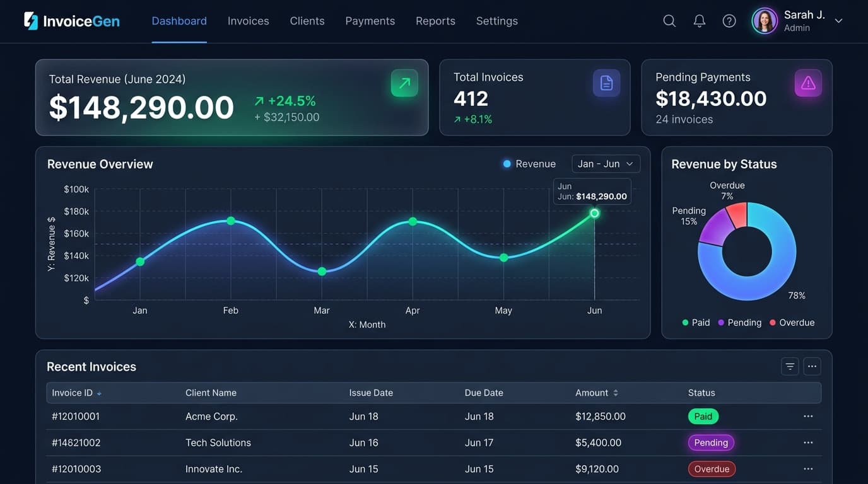868x484 pixels.
Task: Open invoice #14821002
Action: 76,443
